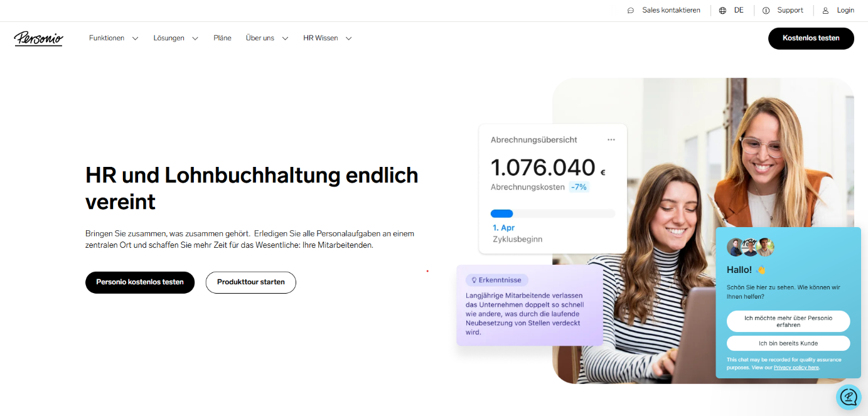The height and width of the screenshot is (416, 868).
Task: Click the info icon next to Support
Action: click(766, 10)
